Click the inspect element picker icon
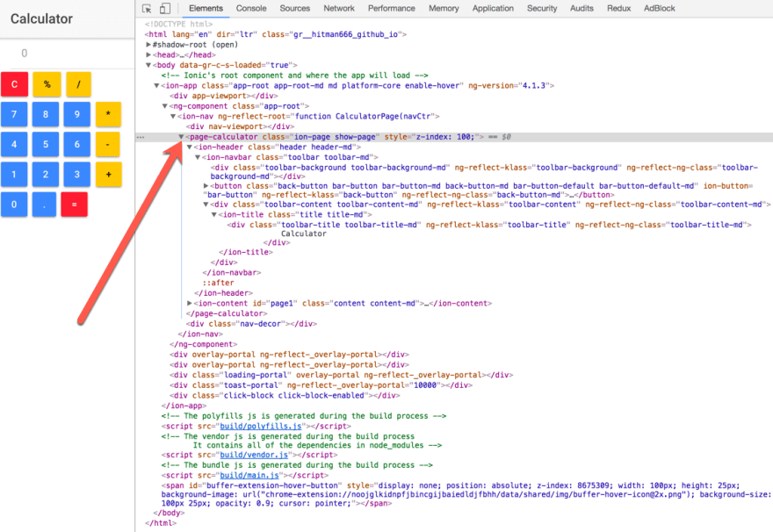This screenshot has width=773, height=532. pyautogui.click(x=147, y=9)
